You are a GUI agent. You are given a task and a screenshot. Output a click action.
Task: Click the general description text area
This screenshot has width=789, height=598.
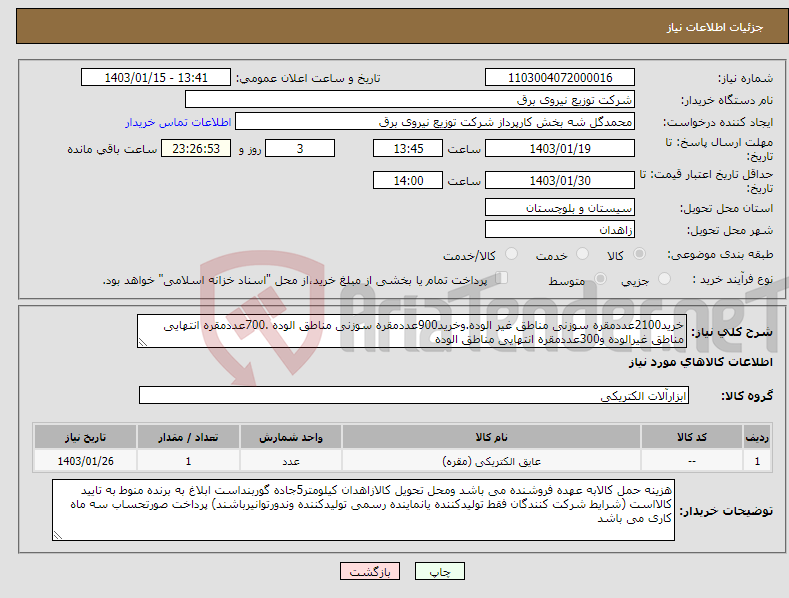tap(412, 331)
